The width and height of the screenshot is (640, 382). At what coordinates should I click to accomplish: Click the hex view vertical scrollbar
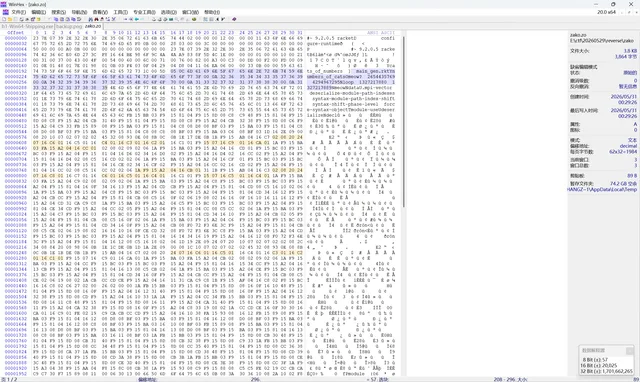404,122
